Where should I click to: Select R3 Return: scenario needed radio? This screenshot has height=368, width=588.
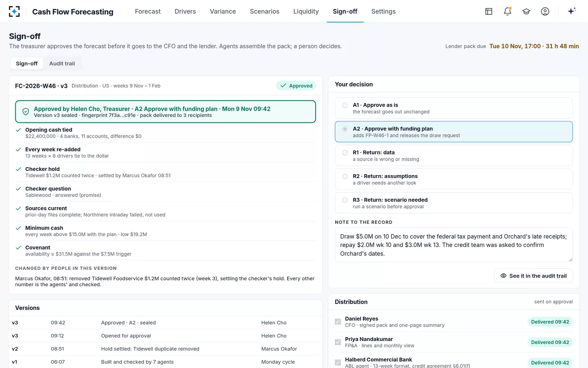point(345,200)
